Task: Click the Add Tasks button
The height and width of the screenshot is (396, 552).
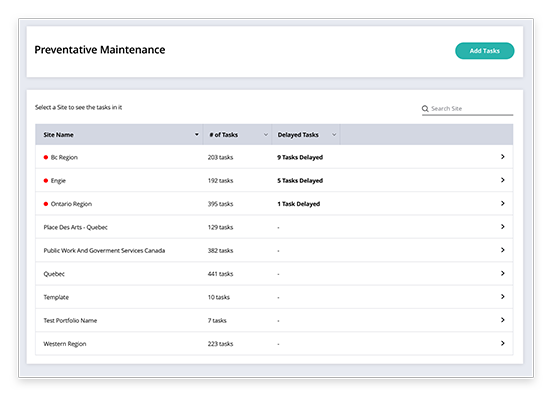Action: 484,51
